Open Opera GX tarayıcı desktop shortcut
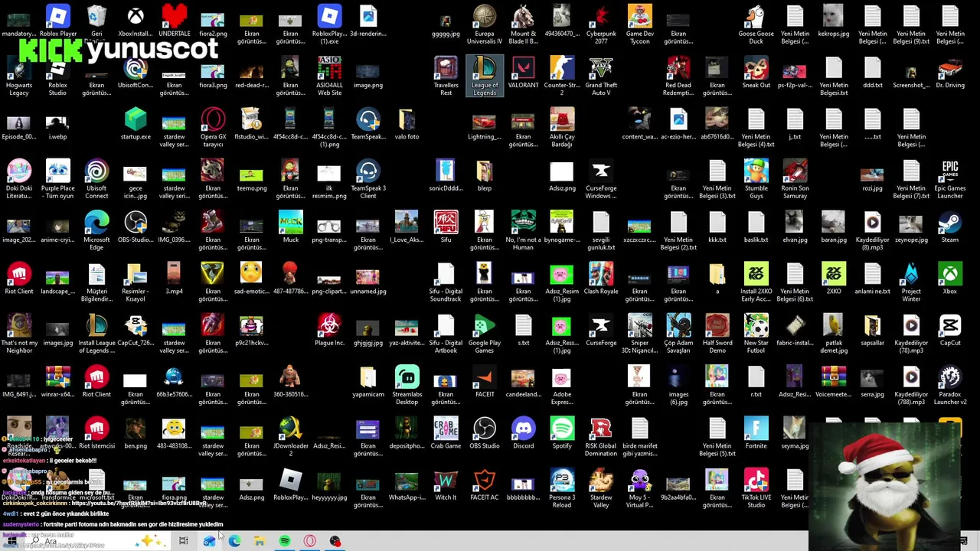 (x=213, y=128)
